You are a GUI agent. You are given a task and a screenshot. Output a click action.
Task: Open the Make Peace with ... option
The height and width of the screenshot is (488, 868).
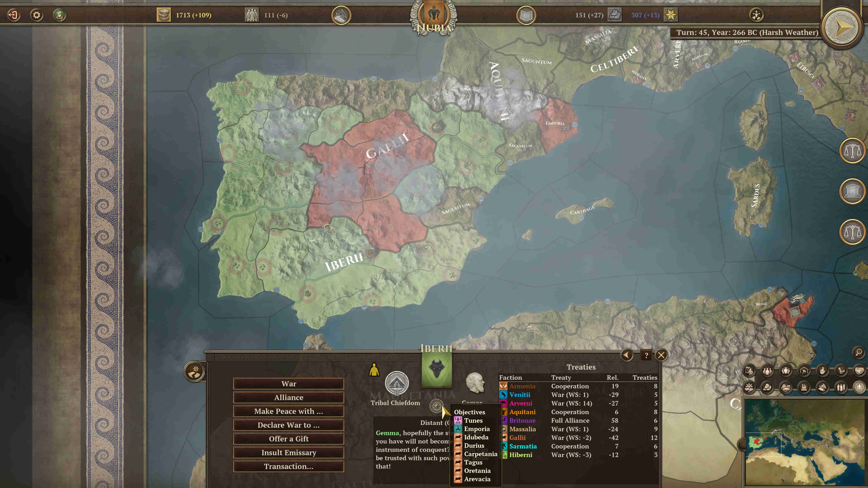point(288,411)
